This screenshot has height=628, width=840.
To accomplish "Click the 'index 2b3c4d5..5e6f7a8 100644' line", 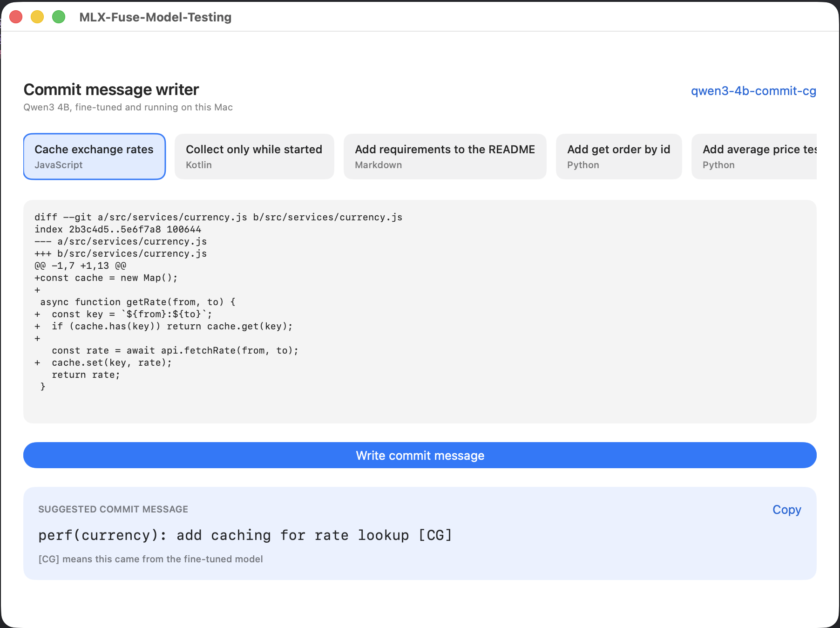I will (118, 230).
